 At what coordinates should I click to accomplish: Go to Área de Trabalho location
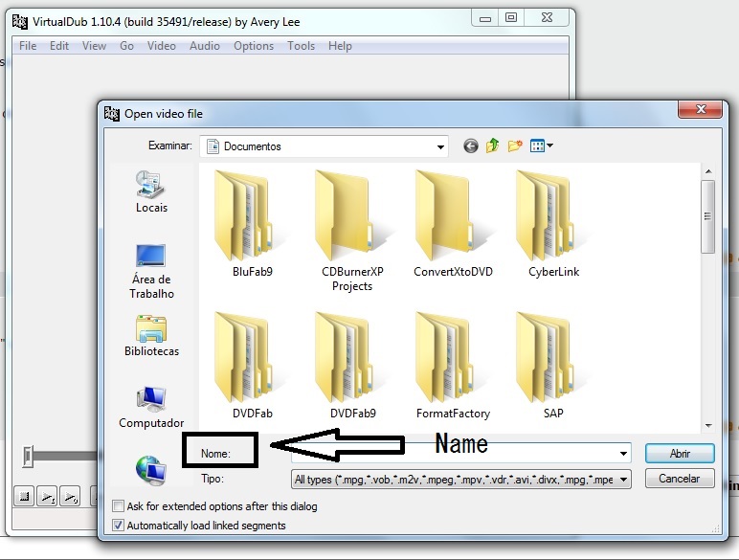coord(151,272)
